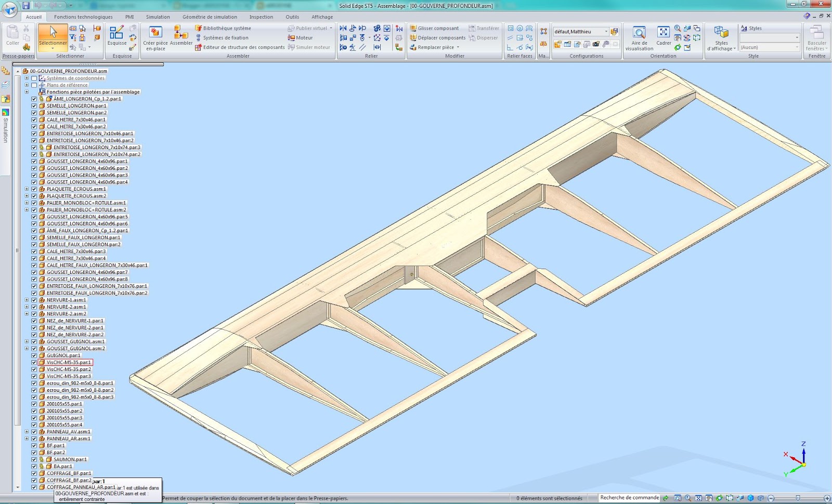Choose Déplacer composants tool
The image size is (832, 504).
point(438,37)
